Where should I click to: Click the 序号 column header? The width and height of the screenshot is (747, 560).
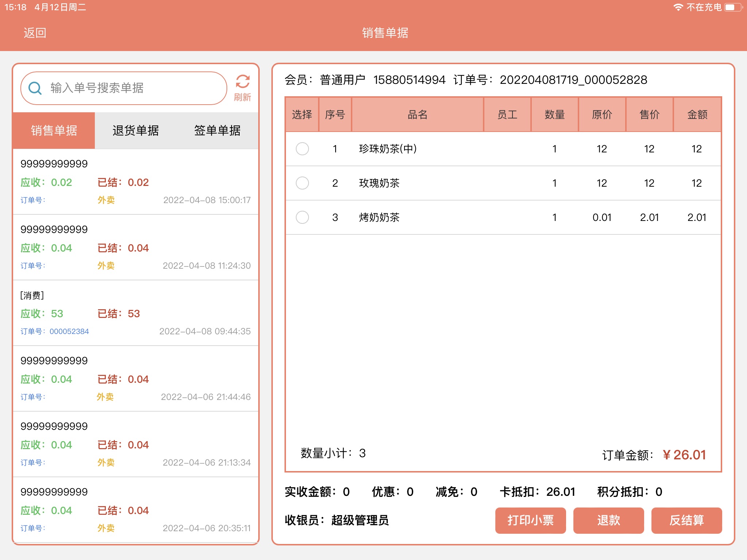pyautogui.click(x=335, y=114)
